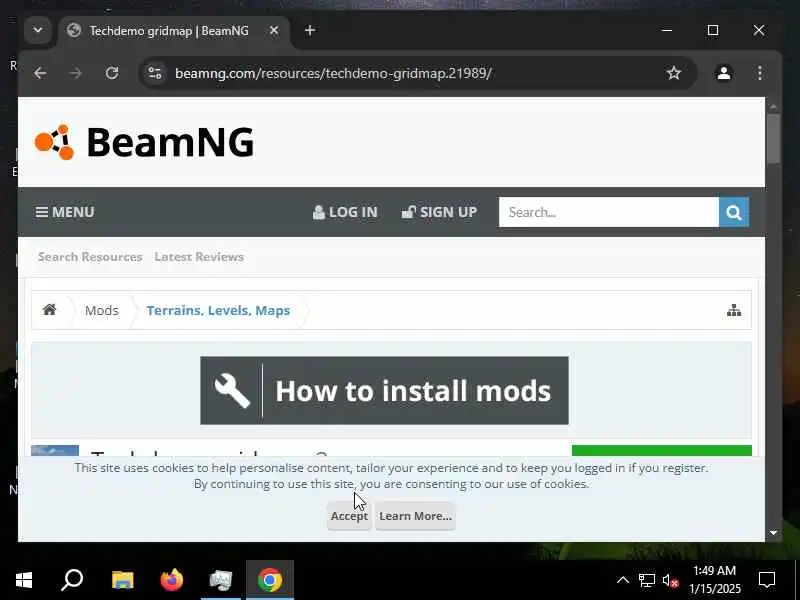Image resolution: width=800 pixels, height=600 pixels.
Task: Open the taskbar clock and date
Action: (x=714, y=580)
